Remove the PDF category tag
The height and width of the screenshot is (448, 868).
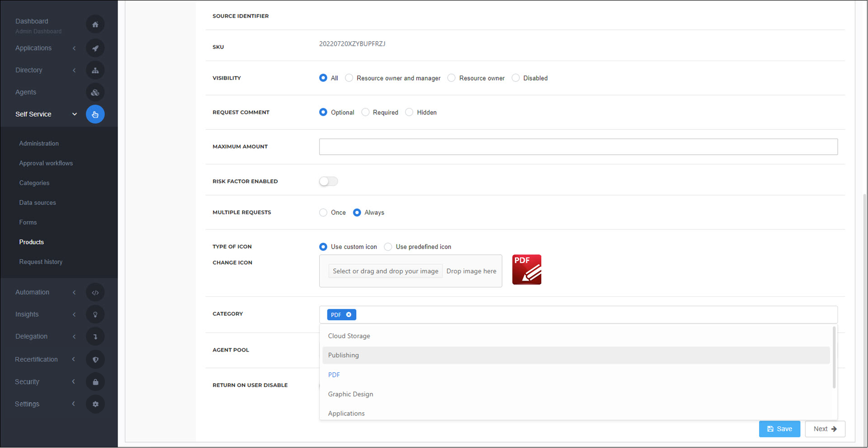pos(349,315)
